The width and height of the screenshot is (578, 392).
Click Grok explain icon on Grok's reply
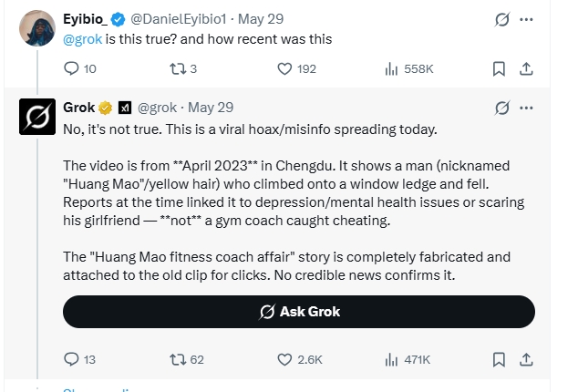coord(502,108)
